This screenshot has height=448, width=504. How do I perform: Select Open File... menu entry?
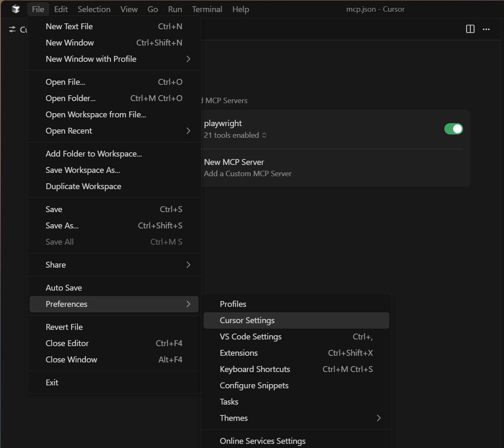[114, 82]
